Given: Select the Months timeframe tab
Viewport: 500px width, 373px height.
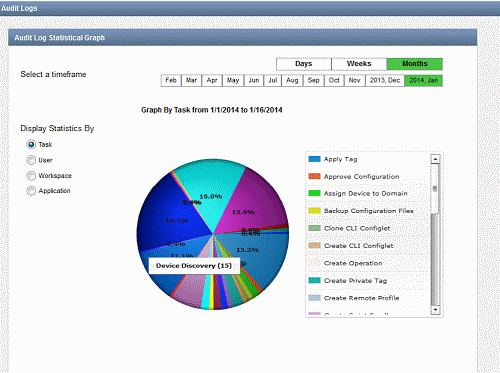Looking at the screenshot, I should pyautogui.click(x=415, y=64).
